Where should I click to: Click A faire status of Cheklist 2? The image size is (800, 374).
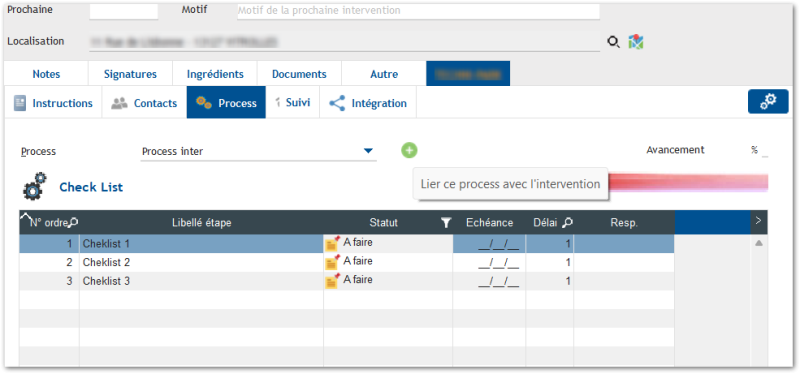[x=358, y=261]
